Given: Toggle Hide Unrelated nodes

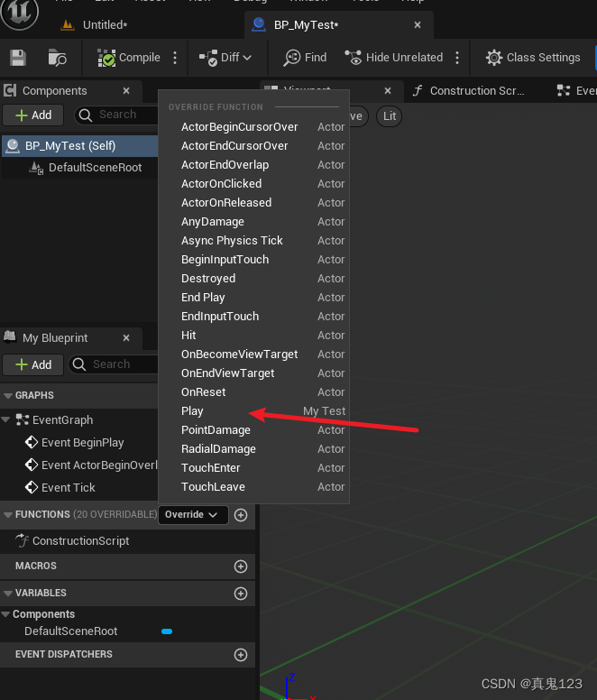Looking at the screenshot, I should tap(394, 58).
